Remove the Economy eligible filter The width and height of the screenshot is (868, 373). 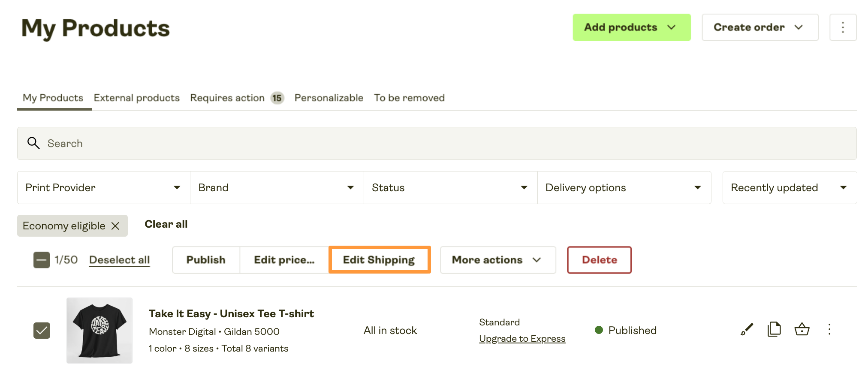pos(115,226)
